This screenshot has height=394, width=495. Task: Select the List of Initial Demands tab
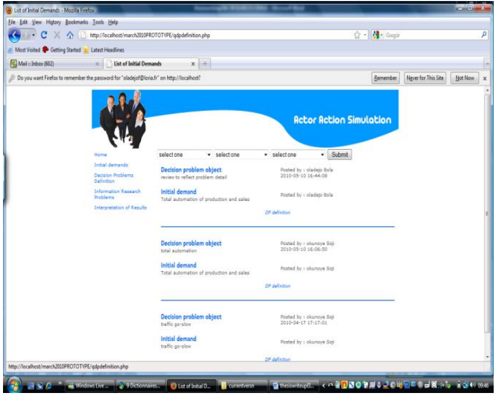pyautogui.click(x=151, y=64)
